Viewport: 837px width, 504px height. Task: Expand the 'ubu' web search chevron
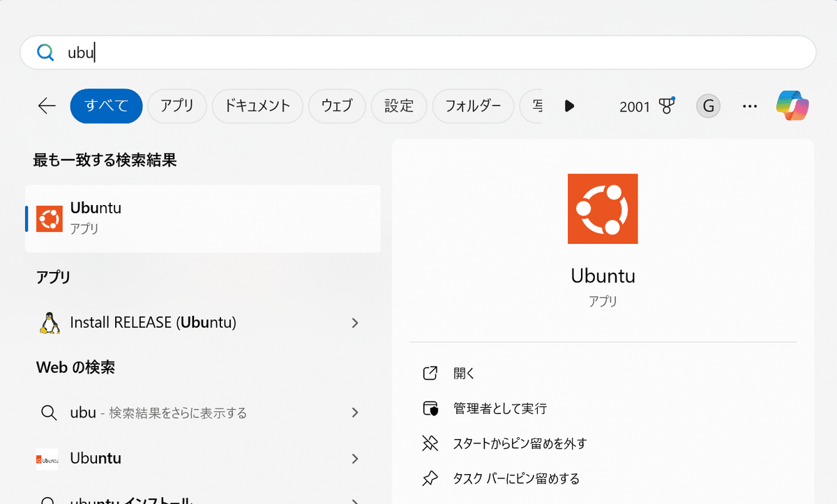pos(355,413)
